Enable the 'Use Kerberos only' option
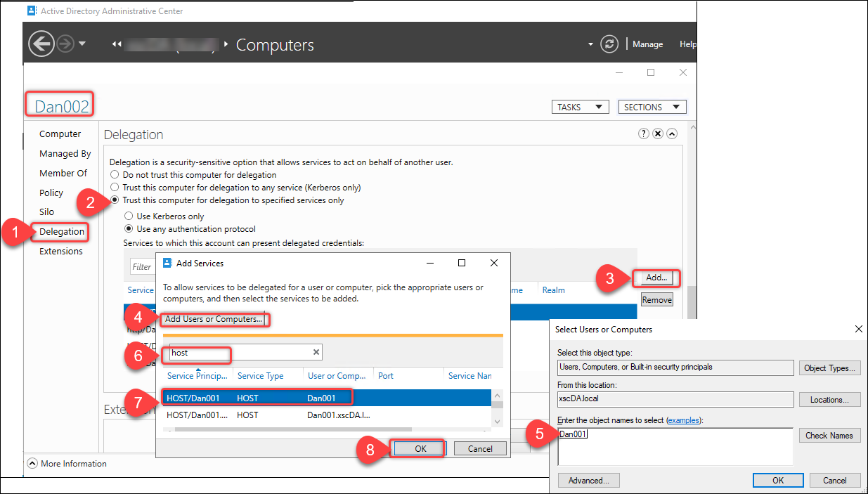This screenshot has width=868, height=494. coord(129,216)
